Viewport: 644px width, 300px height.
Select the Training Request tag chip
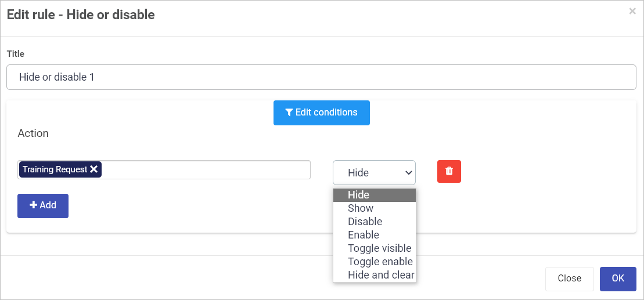55,169
